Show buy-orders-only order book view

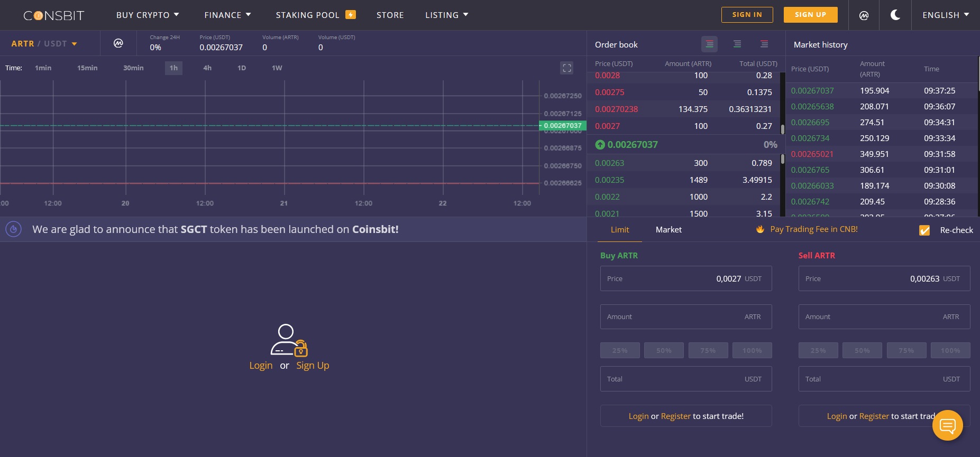click(737, 44)
